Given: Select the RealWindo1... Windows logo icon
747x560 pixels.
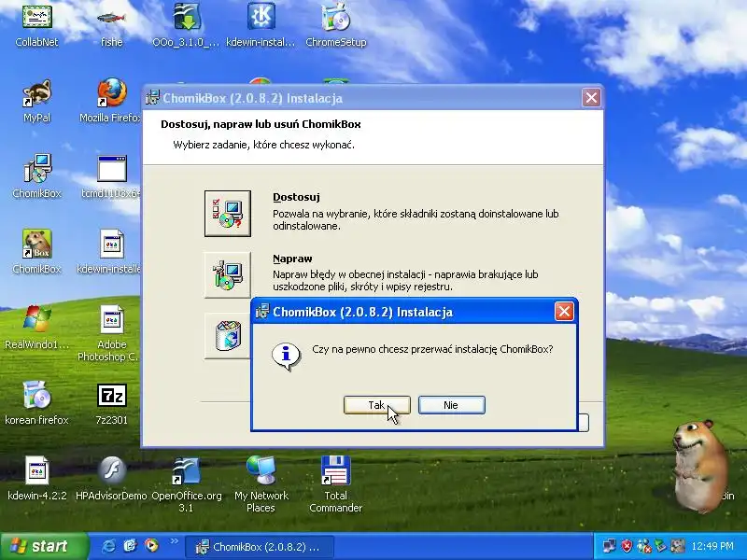Looking at the screenshot, I should point(36,328).
